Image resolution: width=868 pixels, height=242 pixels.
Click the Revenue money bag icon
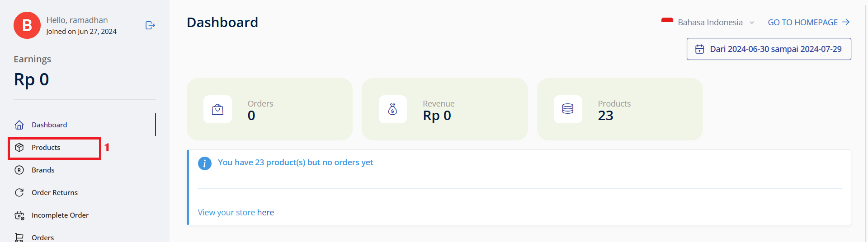[x=393, y=109]
